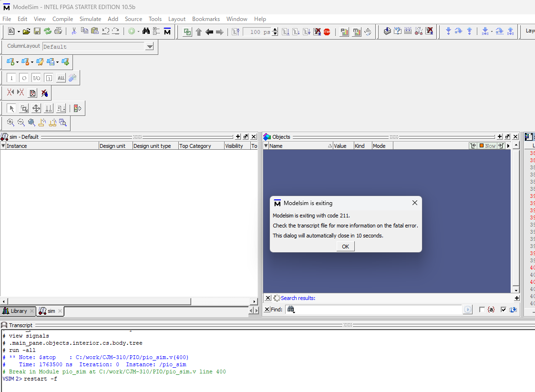This screenshot has width=535, height=392.
Task: Toggle the I/O inout ports filter button
Action: click(x=36, y=78)
